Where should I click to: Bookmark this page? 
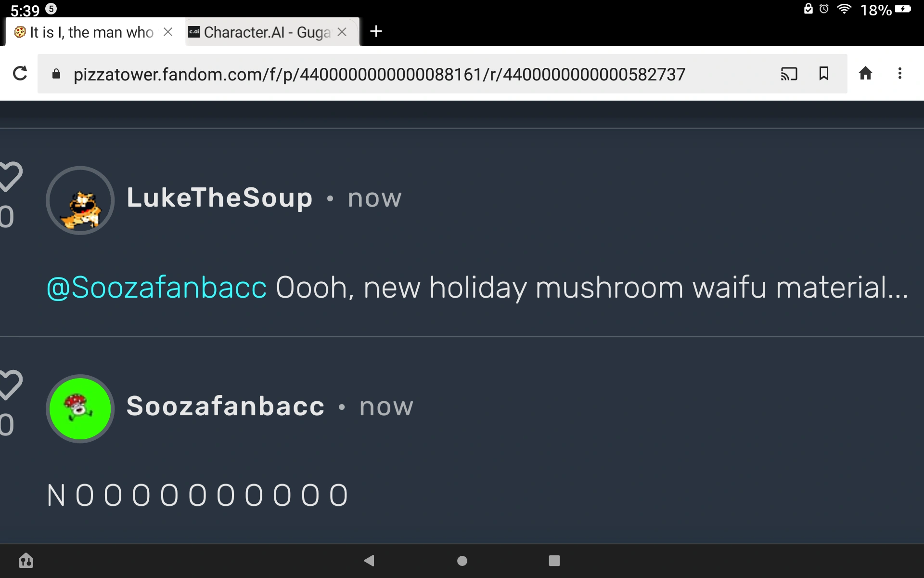[824, 74]
